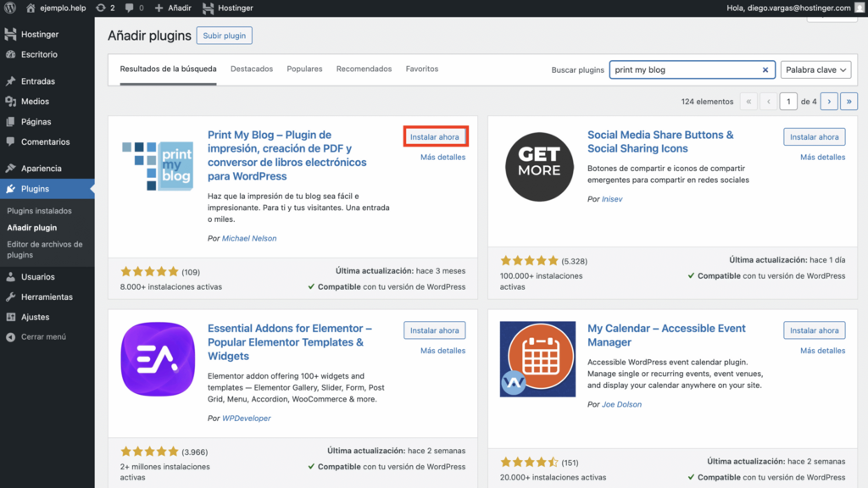Image resolution: width=868 pixels, height=488 pixels.
Task: Open "Más detalles" for Print My Blog
Action: coord(443,157)
